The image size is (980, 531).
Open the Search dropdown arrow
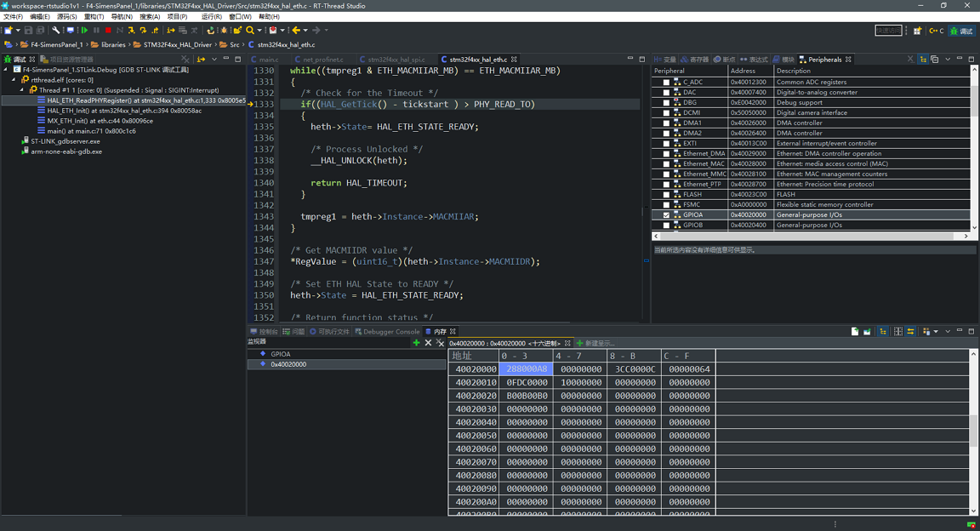[x=259, y=30]
